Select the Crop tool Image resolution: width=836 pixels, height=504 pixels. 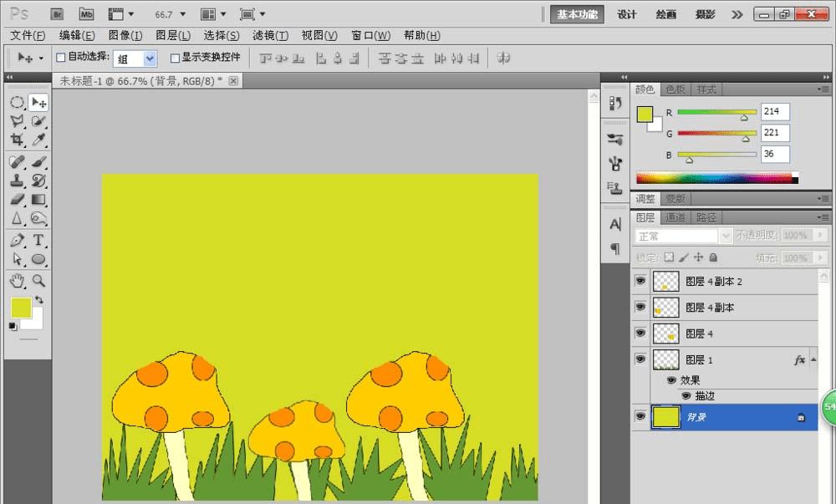click(17, 140)
